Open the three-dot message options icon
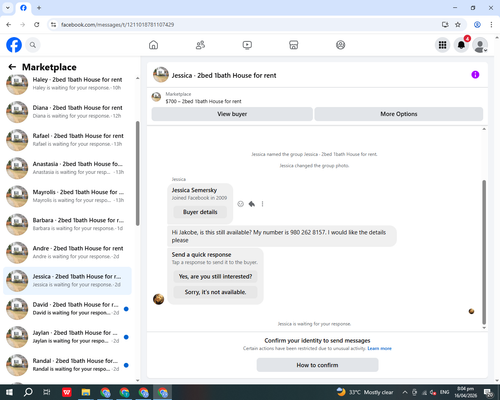This screenshot has width=500, height=400. click(x=262, y=204)
